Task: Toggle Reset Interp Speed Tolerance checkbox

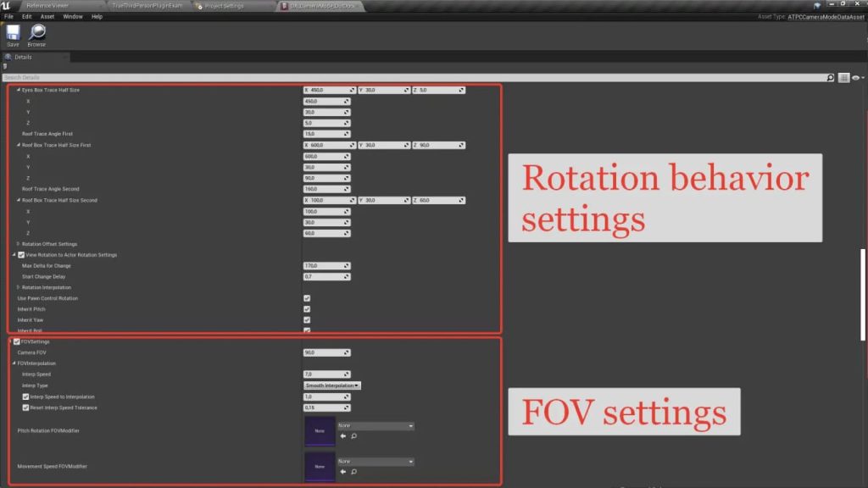Action: tap(25, 408)
